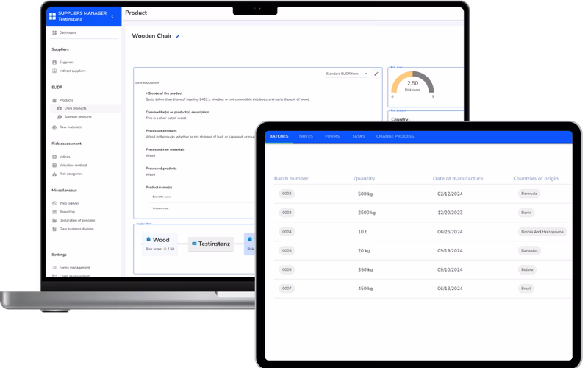Viewport: 588px width, 368px height.
Task: Click the Suppliers Manager grid logo icon
Action: point(52,16)
